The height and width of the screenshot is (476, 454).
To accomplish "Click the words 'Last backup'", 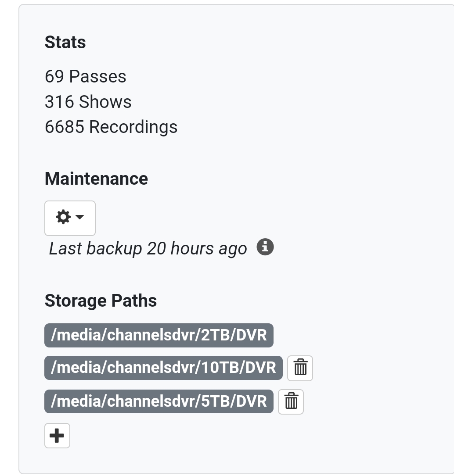I will (95, 248).
